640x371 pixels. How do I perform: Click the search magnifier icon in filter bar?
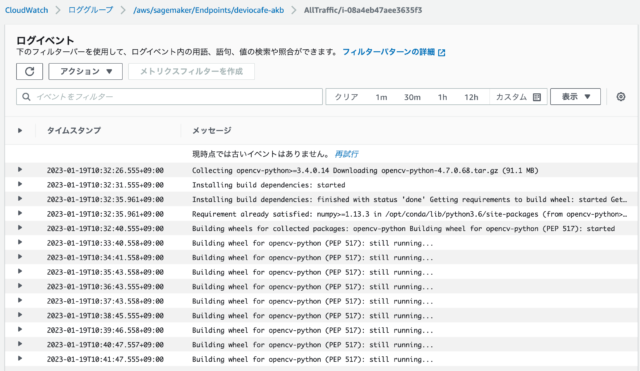26,97
